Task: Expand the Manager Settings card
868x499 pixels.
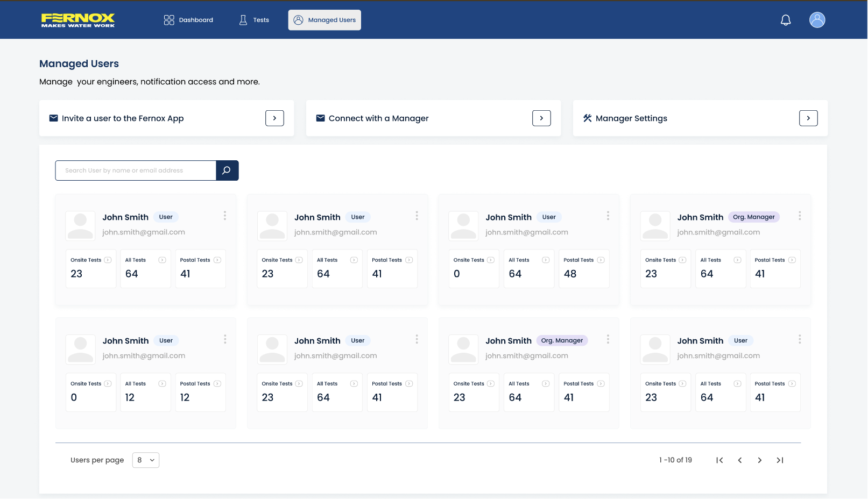Action: tap(808, 118)
